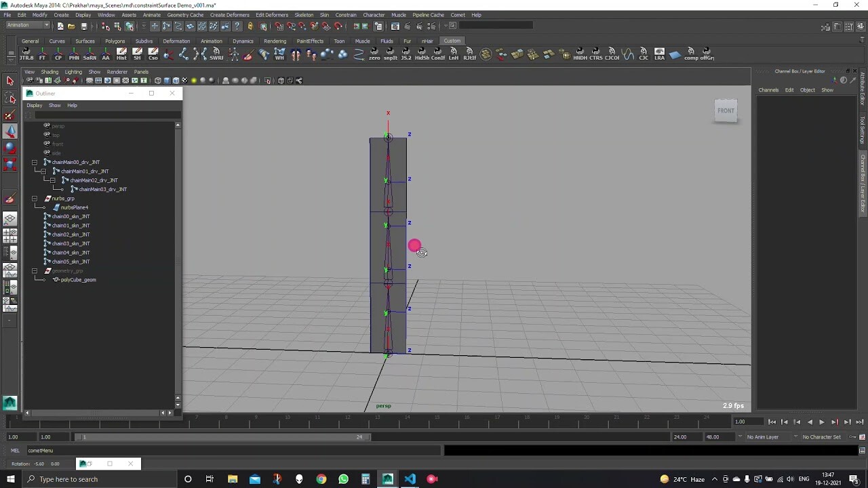Click the JTR.8 shelf icon
The width and height of the screenshot is (868, 488).
[26, 56]
